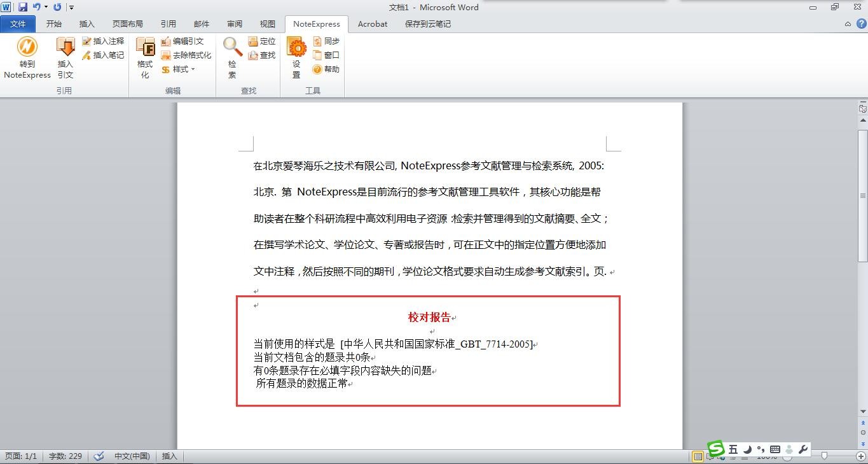The height and width of the screenshot is (464, 868).
Task: Open NoteExpress 帮助
Action: (326, 69)
